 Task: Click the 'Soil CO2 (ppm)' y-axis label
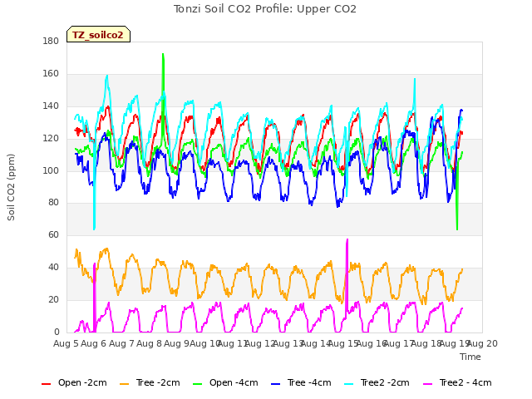pos(11,187)
